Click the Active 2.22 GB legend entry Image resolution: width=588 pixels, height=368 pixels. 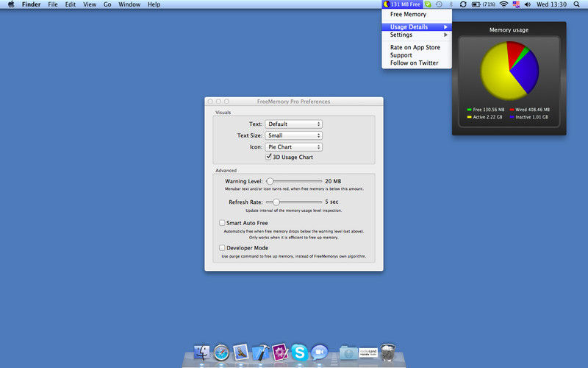coord(484,117)
